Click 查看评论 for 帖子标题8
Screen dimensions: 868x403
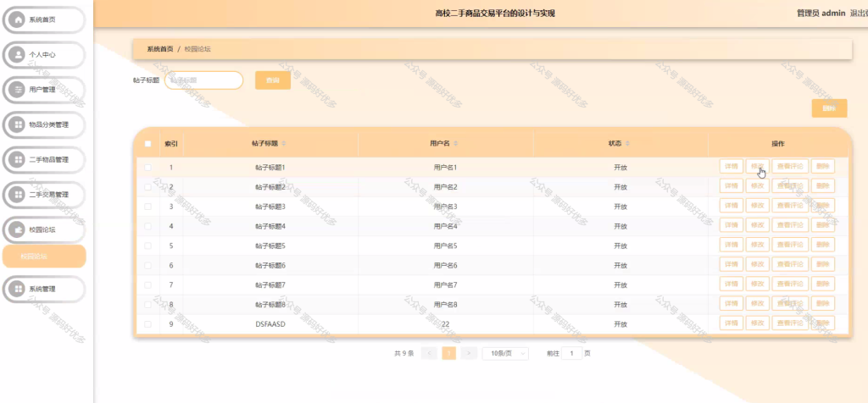[790, 304]
